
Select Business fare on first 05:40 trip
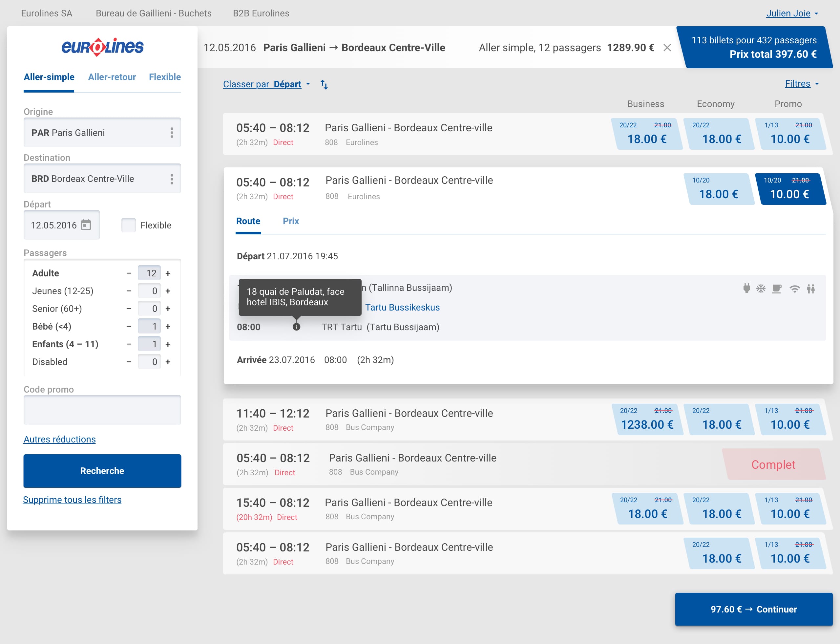tap(647, 134)
